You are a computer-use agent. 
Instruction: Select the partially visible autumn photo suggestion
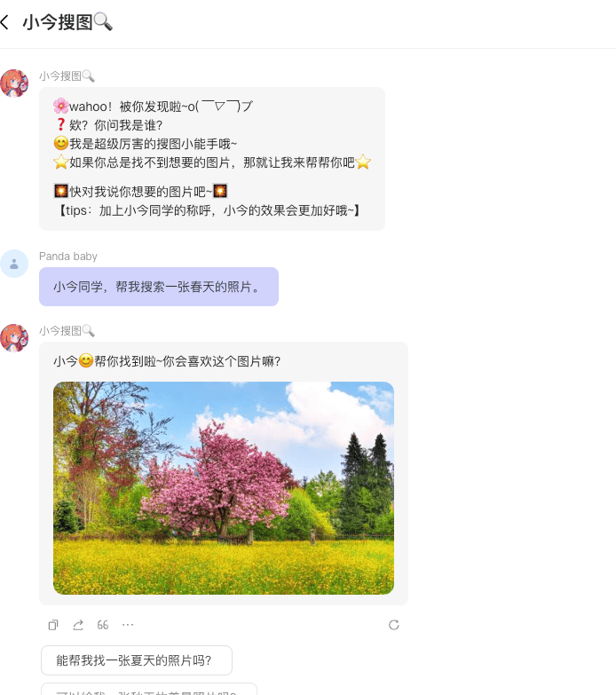149,690
